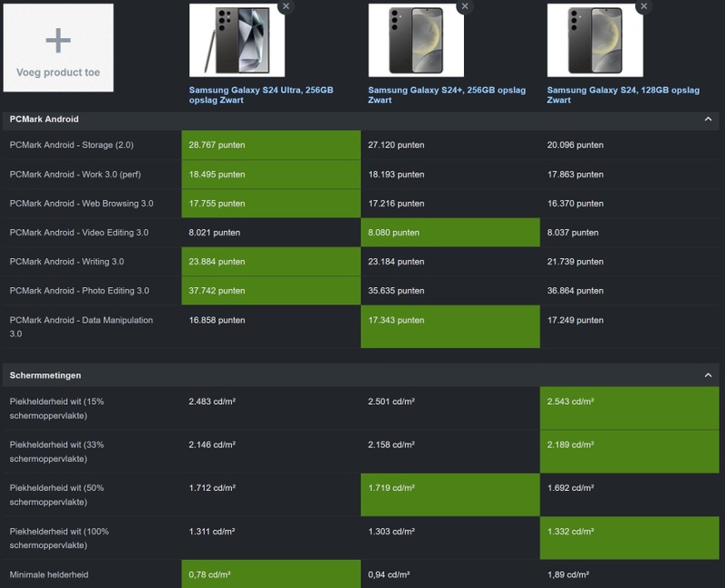Image resolution: width=725 pixels, height=588 pixels.
Task: Click the highlighted '1.719 cd/m²' cell
Action: click(x=450, y=495)
